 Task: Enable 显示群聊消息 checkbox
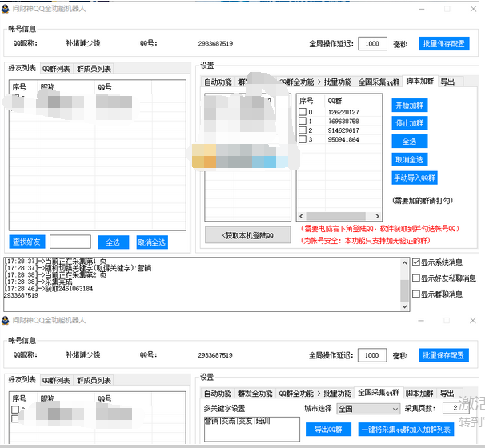click(x=416, y=294)
